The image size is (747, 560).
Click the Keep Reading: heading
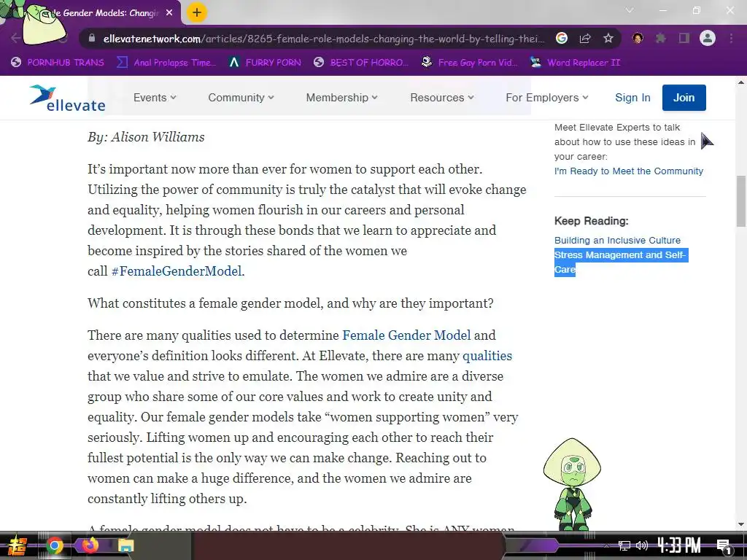[591, 221]
